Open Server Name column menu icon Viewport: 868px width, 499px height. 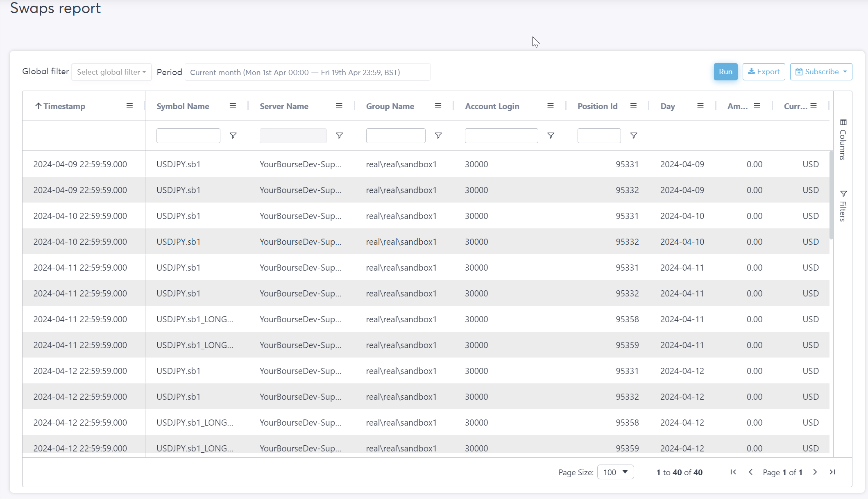pyautogui.click(x=339, y=106)
